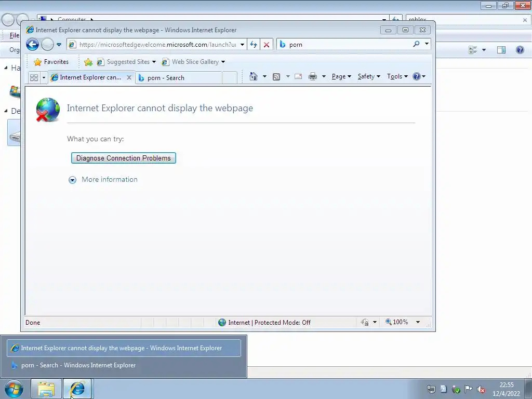Click the status bar privacy lock icon

365,322
